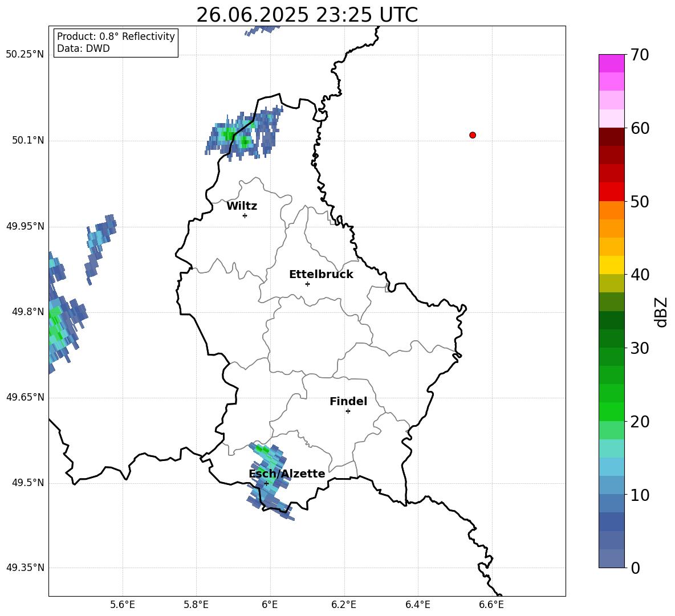The width and height of the screenshot is (675, 616).
Task: Click the 49.5°N latitude label
Action: [27, 483]
